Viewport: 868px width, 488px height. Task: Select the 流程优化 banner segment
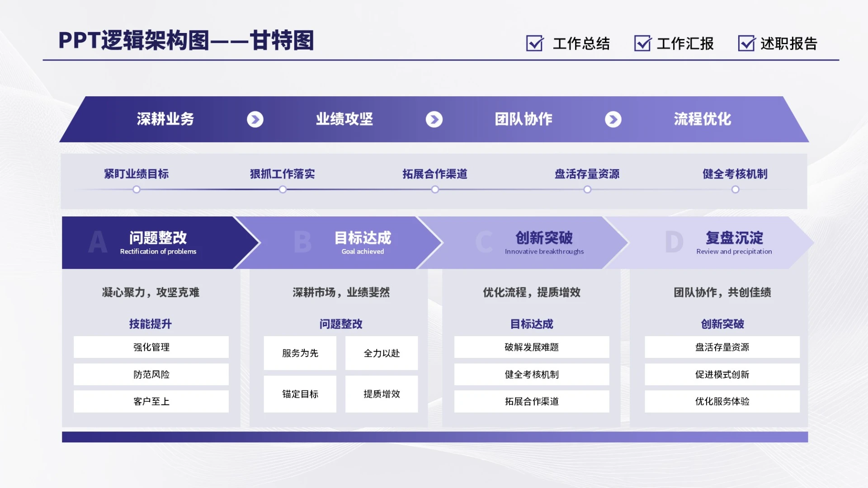[701, 119]
